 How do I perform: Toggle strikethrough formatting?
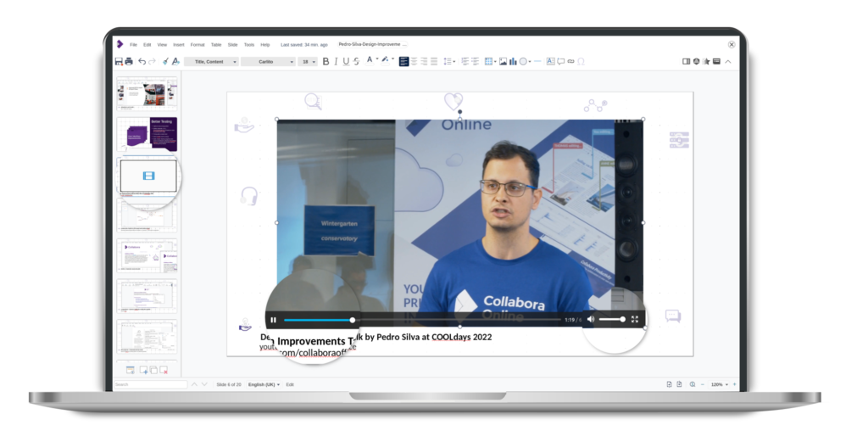tap(357, 61)
